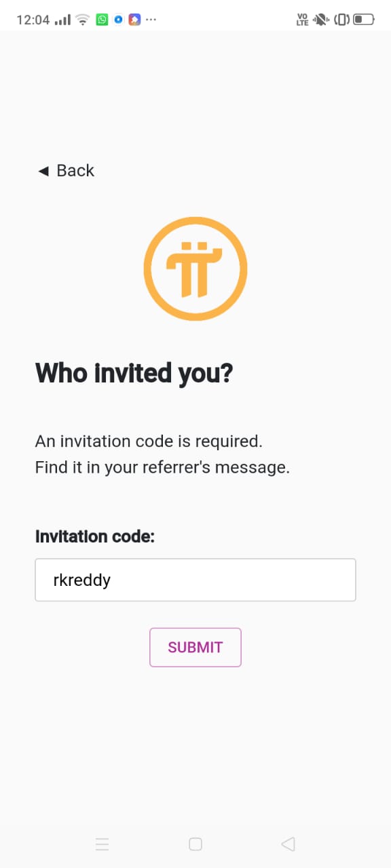
Task: Tap the 12:04 clock in the status bar
Action: [x=33, y=20]
